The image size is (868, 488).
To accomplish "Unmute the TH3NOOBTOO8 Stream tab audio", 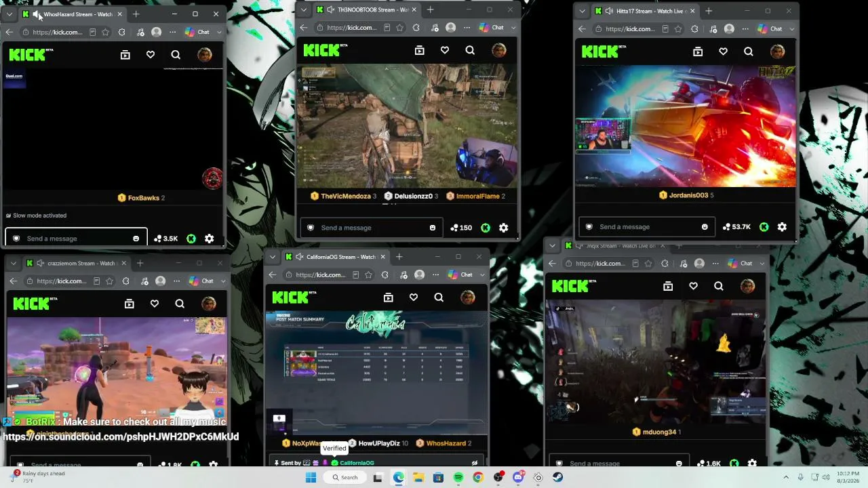I will (x=331, y=9).
